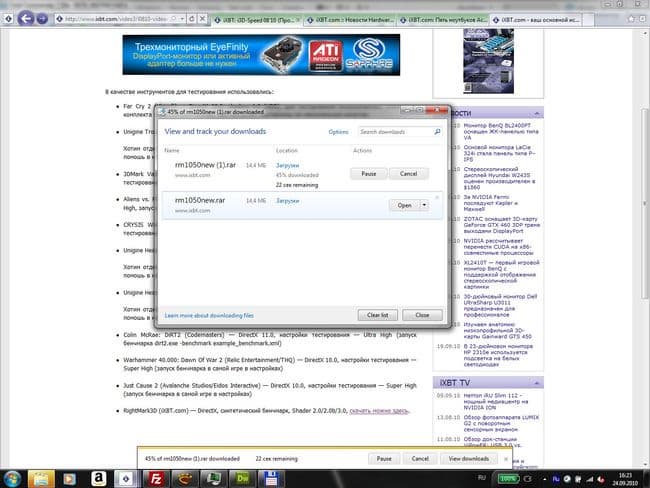Open news link ZOTAC оснащает 3D-карту GeForce GTX 460
The image size is (650, 488).
pyautogui.click(x=502, y=225)
